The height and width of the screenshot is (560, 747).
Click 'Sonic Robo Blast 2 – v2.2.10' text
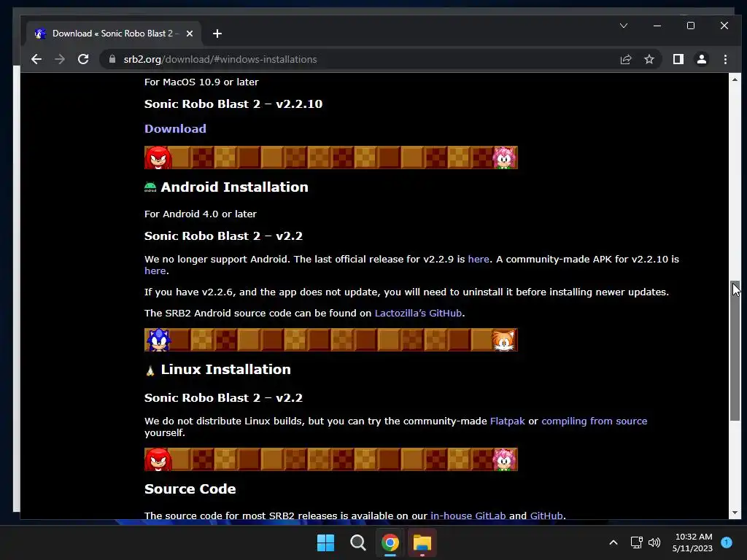point(233,104)
